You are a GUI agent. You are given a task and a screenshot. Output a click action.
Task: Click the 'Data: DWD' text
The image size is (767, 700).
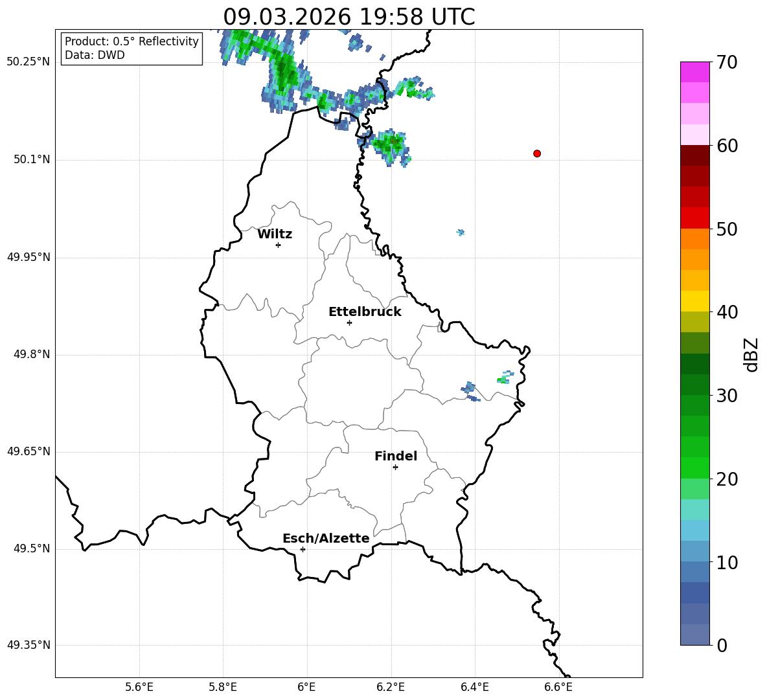click(95, 55)
